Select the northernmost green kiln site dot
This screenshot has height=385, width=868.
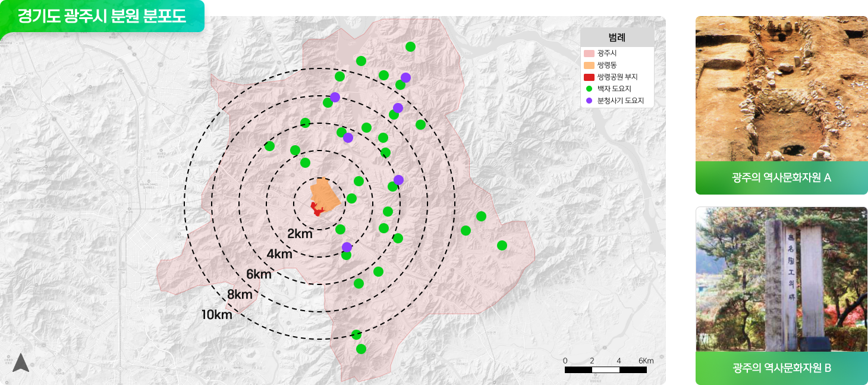[x=410, y=47]
